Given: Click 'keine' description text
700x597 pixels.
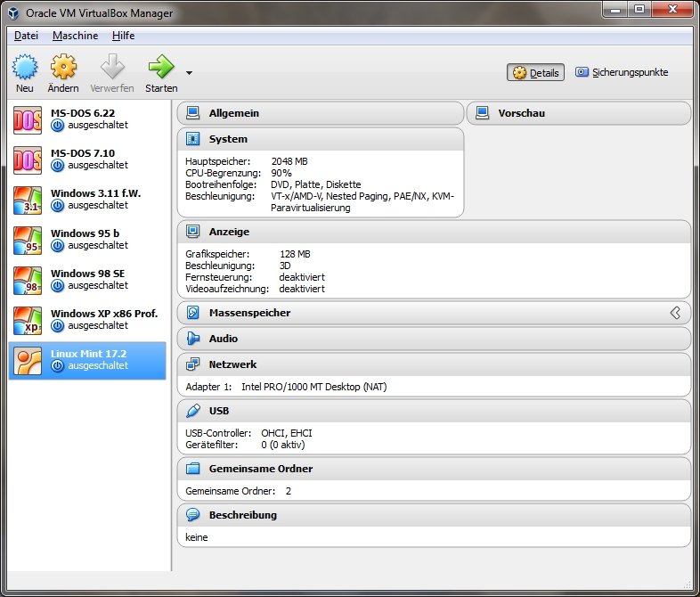Looking at the screenshot, I should (x=197, y=537).
